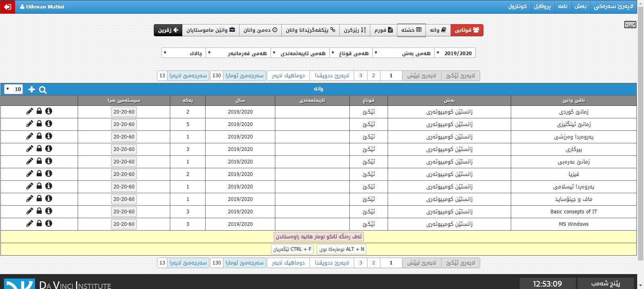Go to page 2 in top pagination
Viewport: 644px width, 289px height.
[x=374, y=76]
